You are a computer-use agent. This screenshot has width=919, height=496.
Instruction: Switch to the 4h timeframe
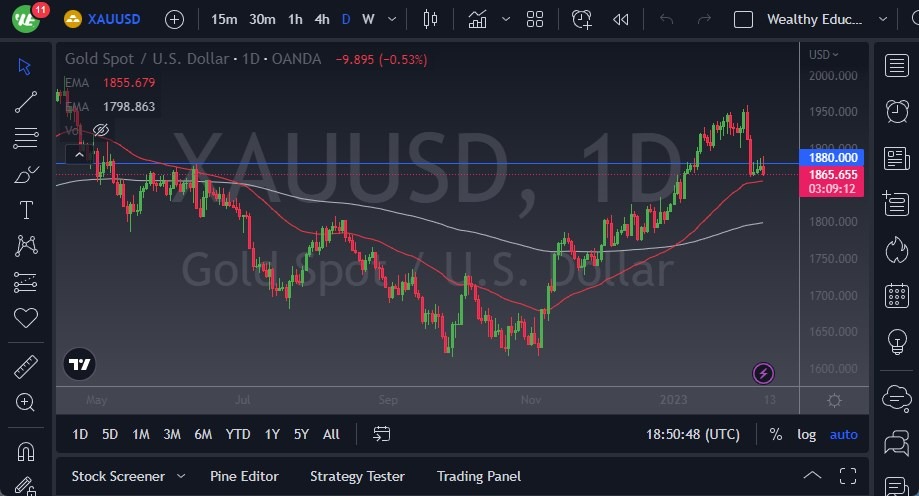322,19
